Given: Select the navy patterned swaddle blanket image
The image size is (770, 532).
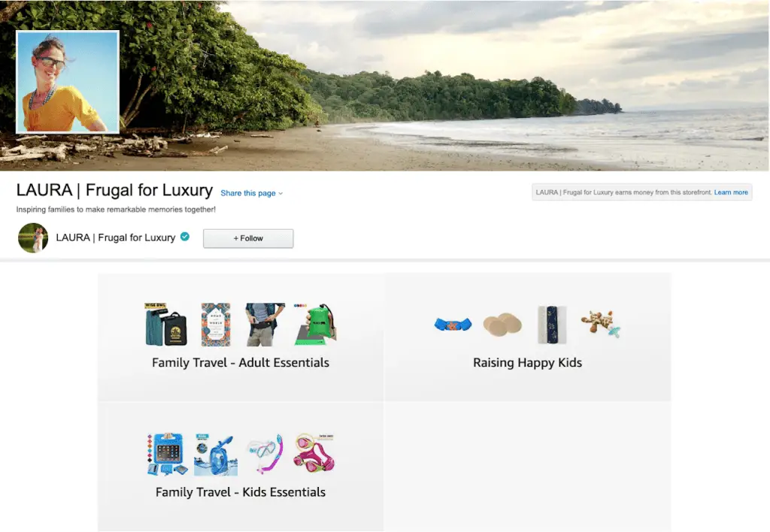Looking at the screenshot, I should coord(552,325).
